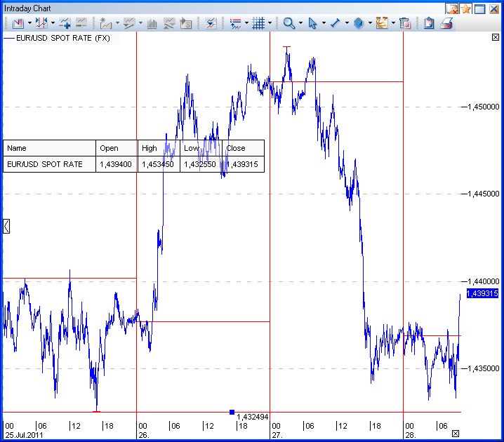Expand the grid lines dropdown arrow
This screenshot has width=504, height=442.
point(270,23)
